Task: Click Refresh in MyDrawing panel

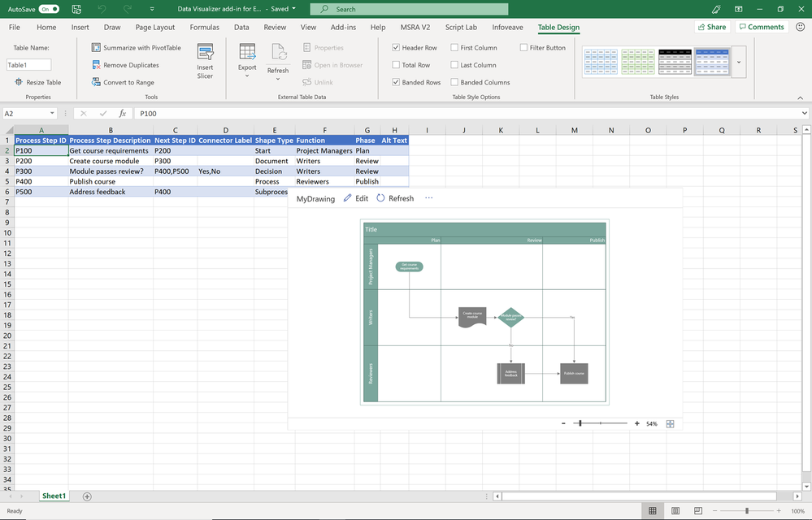Action: [x=395, y=198]
